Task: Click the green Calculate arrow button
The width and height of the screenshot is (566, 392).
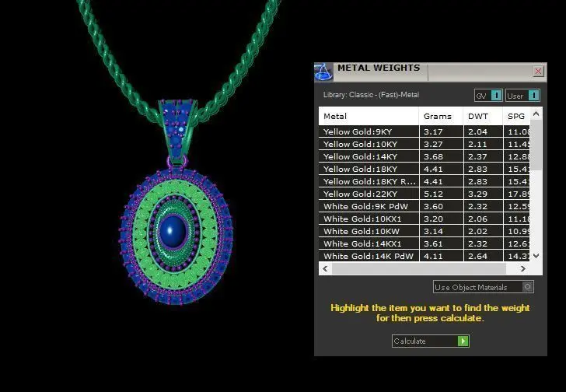Action: (x=463, y=341)
